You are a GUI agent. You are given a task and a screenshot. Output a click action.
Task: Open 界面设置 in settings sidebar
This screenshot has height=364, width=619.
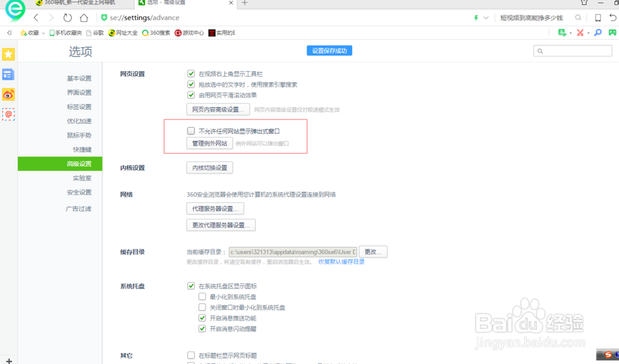point(79,92)
